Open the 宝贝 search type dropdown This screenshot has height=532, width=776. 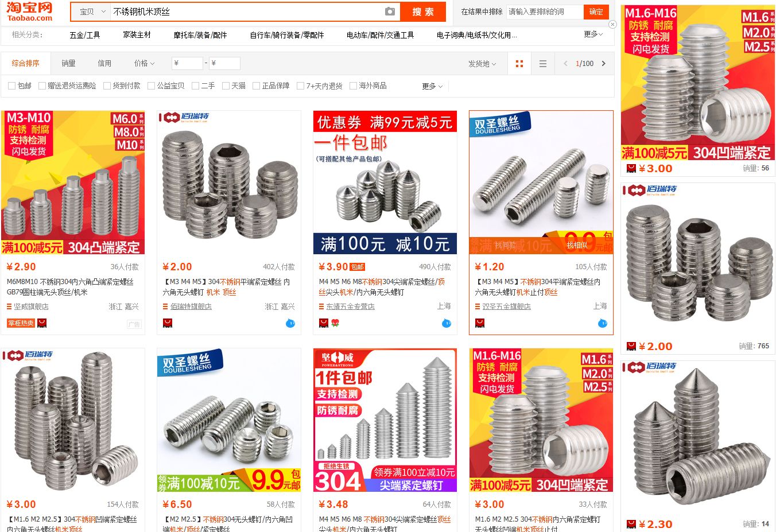coord(92,11)
